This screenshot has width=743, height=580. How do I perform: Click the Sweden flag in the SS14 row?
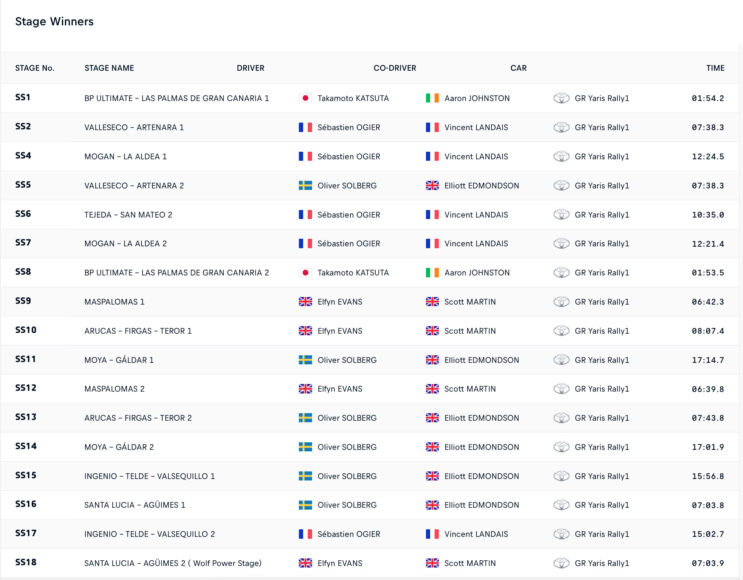pyautogui.click(x=306, y=447)
